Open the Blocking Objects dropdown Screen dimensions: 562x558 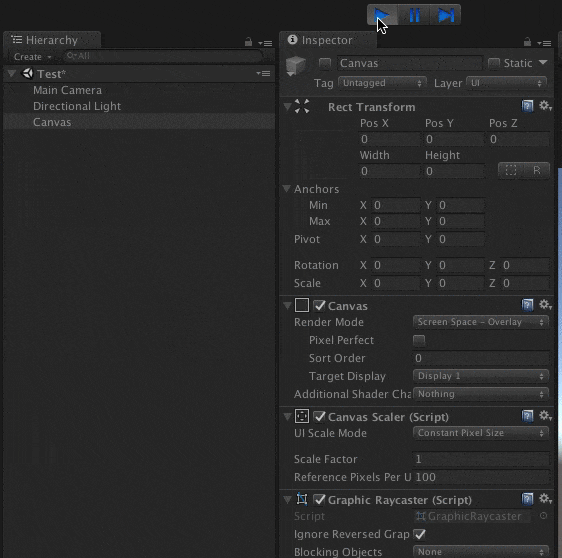click(x=481, y=552)
